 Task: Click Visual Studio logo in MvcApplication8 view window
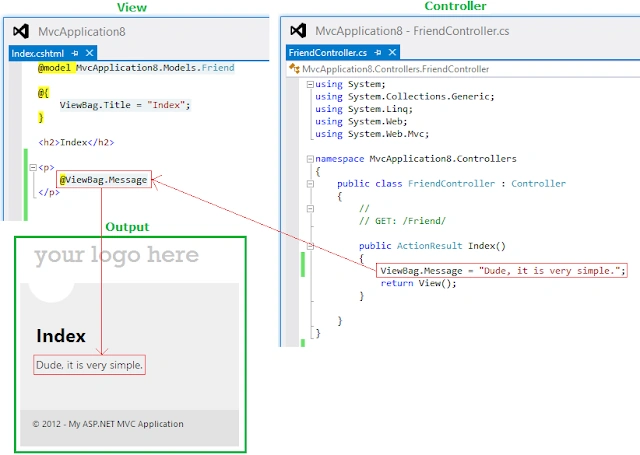pyautogui.click(x=21, y=31)
